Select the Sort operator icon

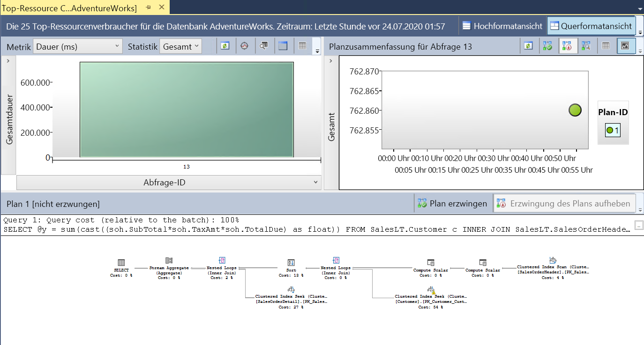[291, 262]
